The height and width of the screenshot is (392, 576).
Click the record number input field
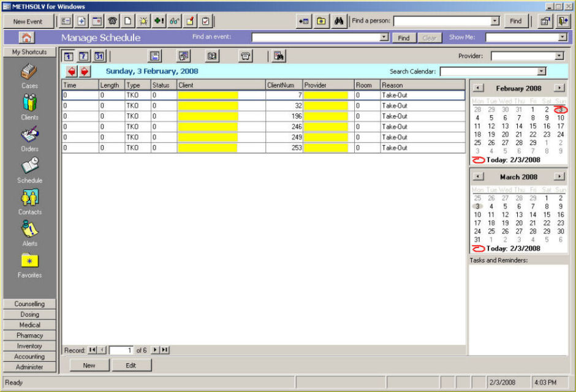coord(121,350)
